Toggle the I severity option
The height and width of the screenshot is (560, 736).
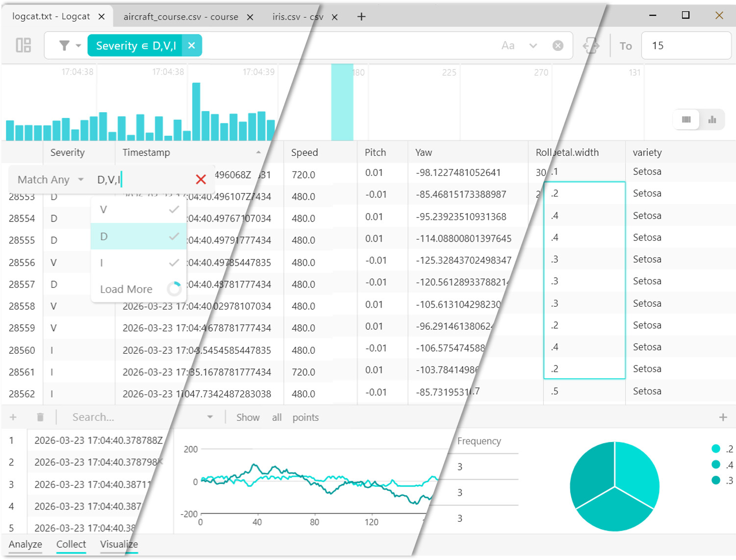(138, 263)
